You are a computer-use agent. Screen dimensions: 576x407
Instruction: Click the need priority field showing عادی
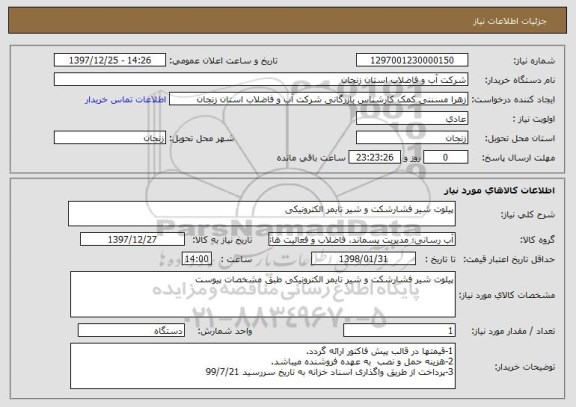[x=412, y=119]
